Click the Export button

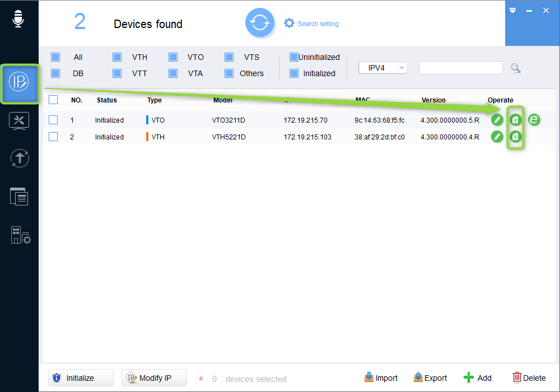click(x=430, y=377)
